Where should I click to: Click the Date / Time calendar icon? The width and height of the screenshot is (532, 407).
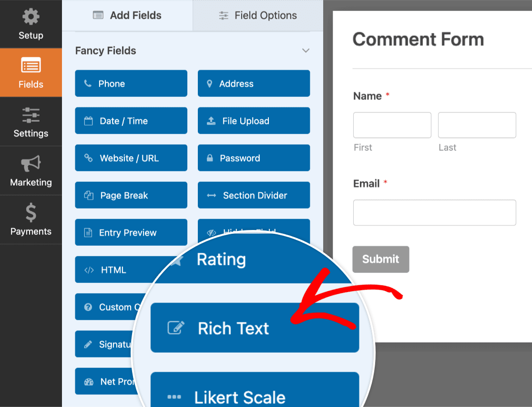pyautogui.click(x=88, y=121)
